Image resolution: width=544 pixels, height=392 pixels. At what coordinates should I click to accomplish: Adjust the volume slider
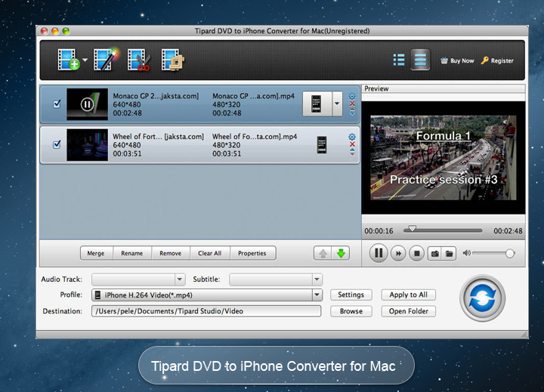pos(493,254)
